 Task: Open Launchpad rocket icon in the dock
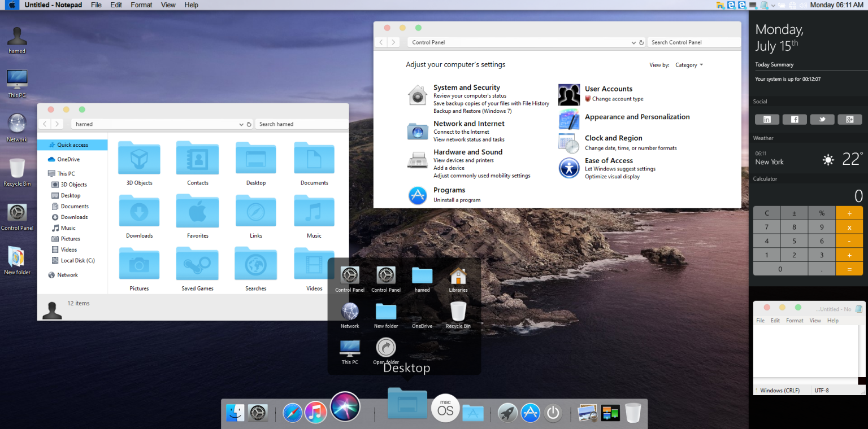click(508, 413)
